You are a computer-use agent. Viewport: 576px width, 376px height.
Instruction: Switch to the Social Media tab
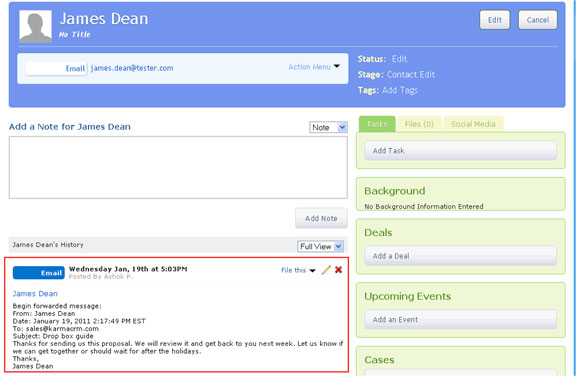tap(473, 124)
